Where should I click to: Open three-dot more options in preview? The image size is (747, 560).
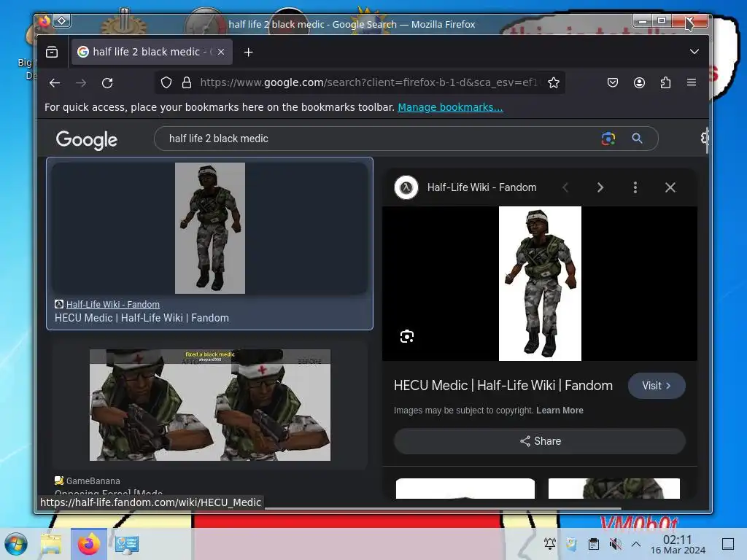pyautogui.click(x=635, y=187)
